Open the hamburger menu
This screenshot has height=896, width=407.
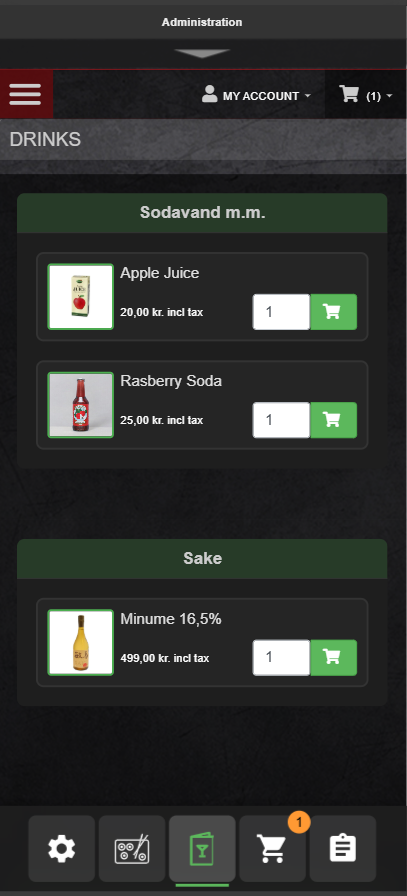click(26, 94)
